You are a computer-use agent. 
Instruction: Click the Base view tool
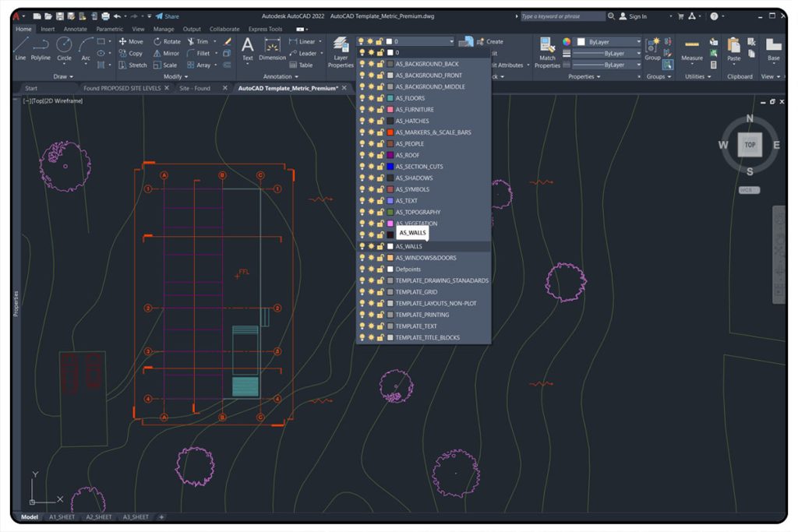(x=774, y=50)
